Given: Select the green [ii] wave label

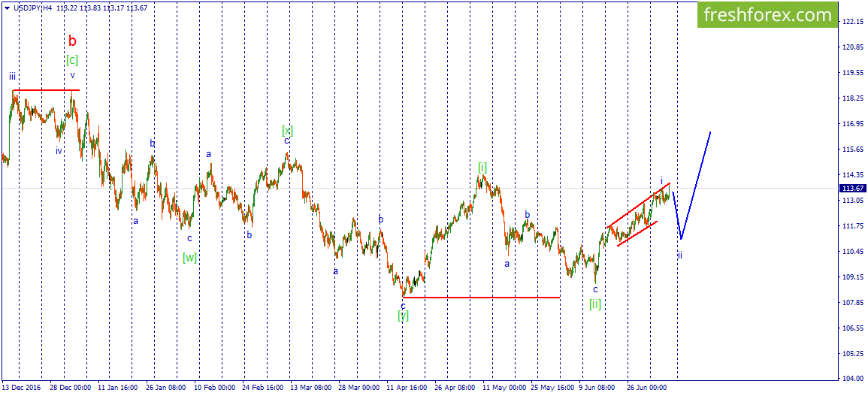Looking at the screenshot, I should (595, 304).
